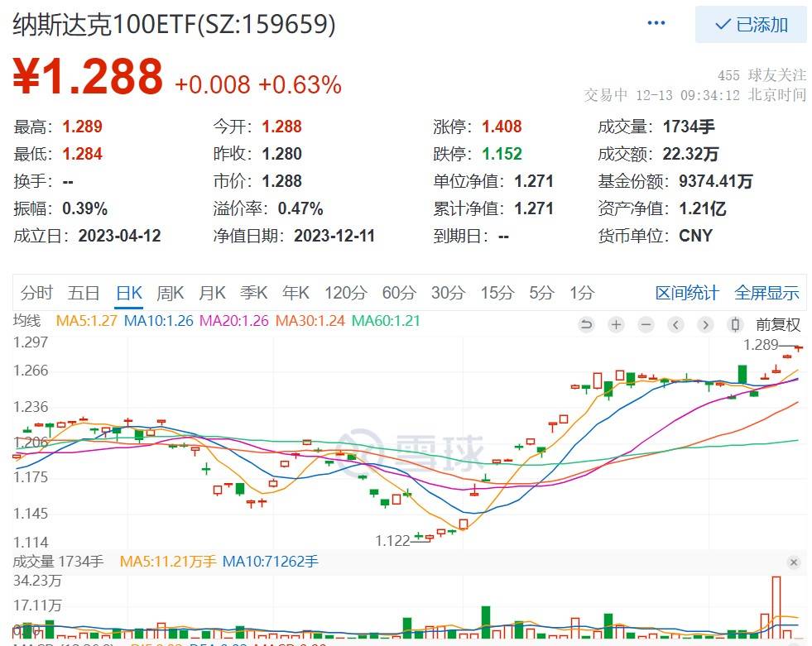812x646 pixels.
Task: Select the 日K tab
Action: coord(129,293)
